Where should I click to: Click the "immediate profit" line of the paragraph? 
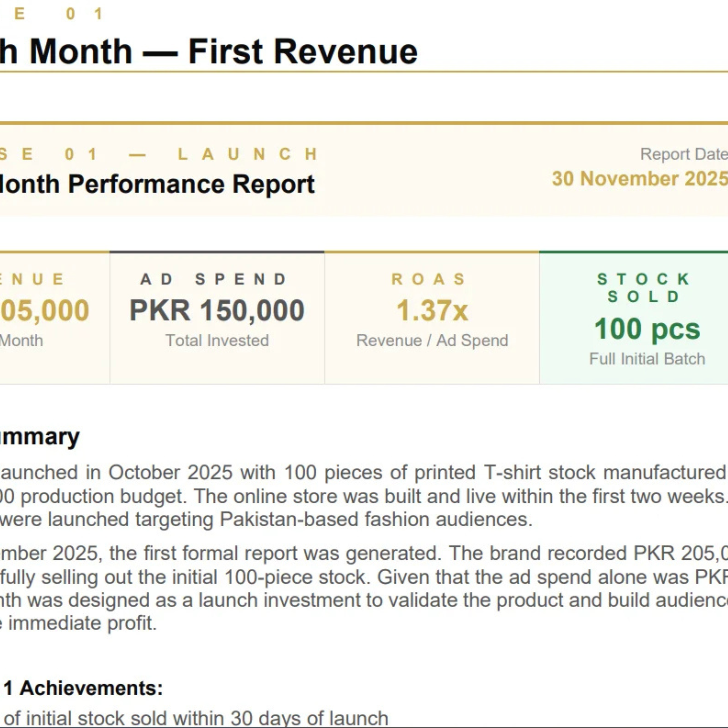pos(78,623)
